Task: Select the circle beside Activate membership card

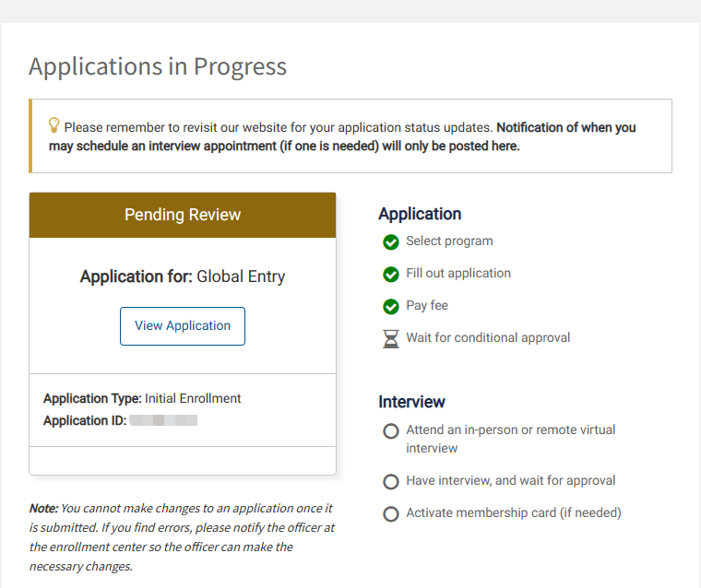Action: click(391, 514)
